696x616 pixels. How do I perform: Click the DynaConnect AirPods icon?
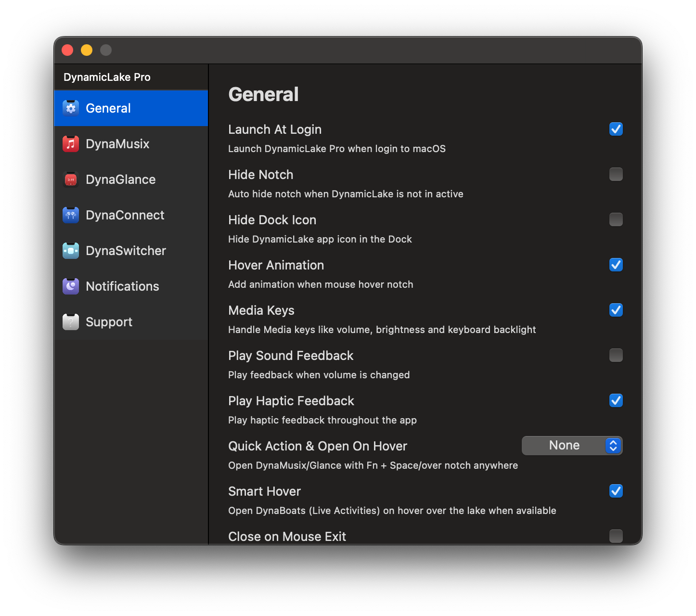[71, 215]
